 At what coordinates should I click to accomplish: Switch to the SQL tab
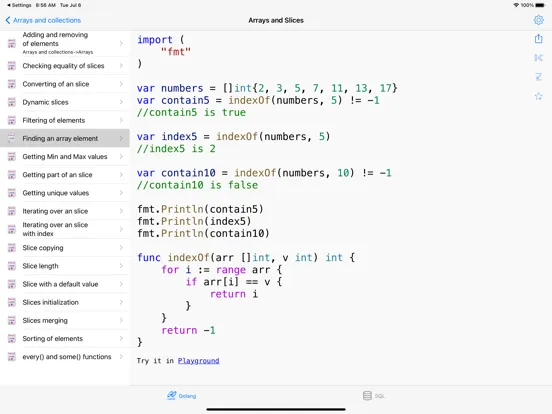(374, 396)
